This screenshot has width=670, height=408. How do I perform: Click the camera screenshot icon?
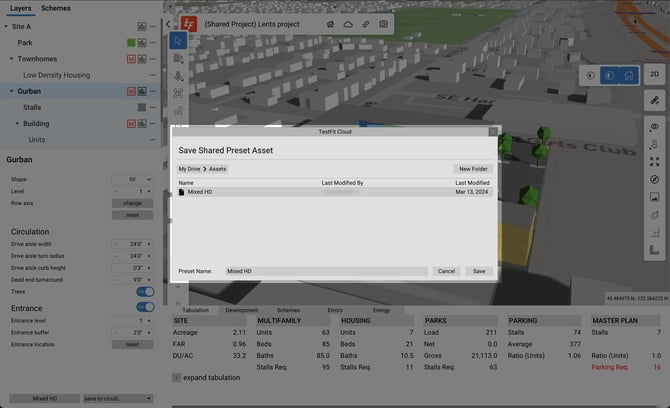click(383, 24)
